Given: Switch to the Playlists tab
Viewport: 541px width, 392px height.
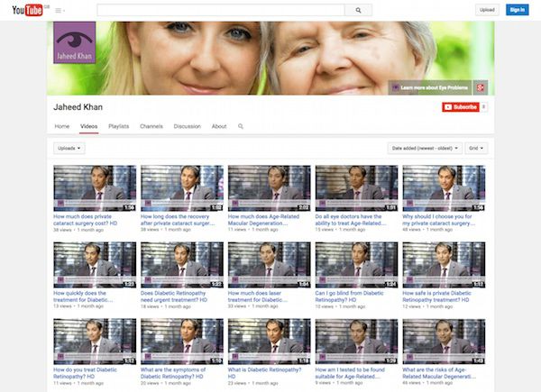Looking at the screenshot, I should point(119,126).
